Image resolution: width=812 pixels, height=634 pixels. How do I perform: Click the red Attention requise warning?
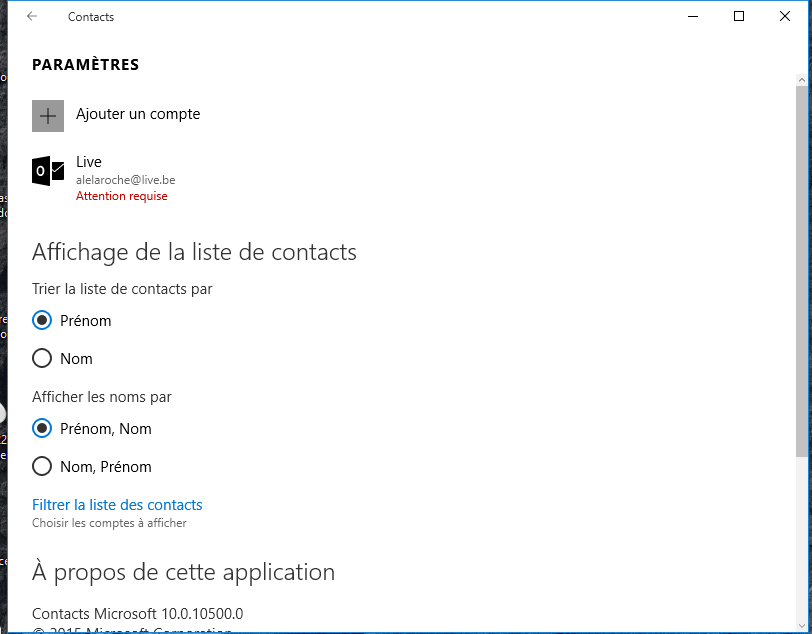click(122, 196)
